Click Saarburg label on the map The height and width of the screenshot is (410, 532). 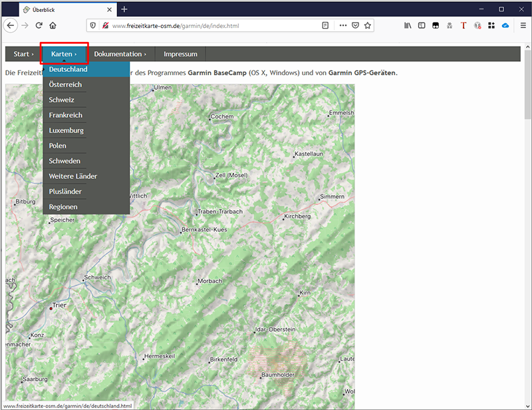tap(35, 379)
